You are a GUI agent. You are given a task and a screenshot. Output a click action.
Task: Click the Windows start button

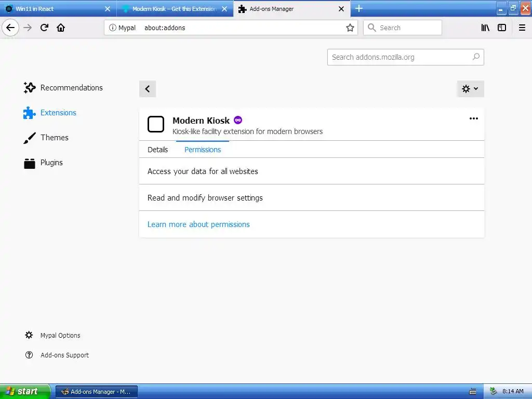(25, 391)
